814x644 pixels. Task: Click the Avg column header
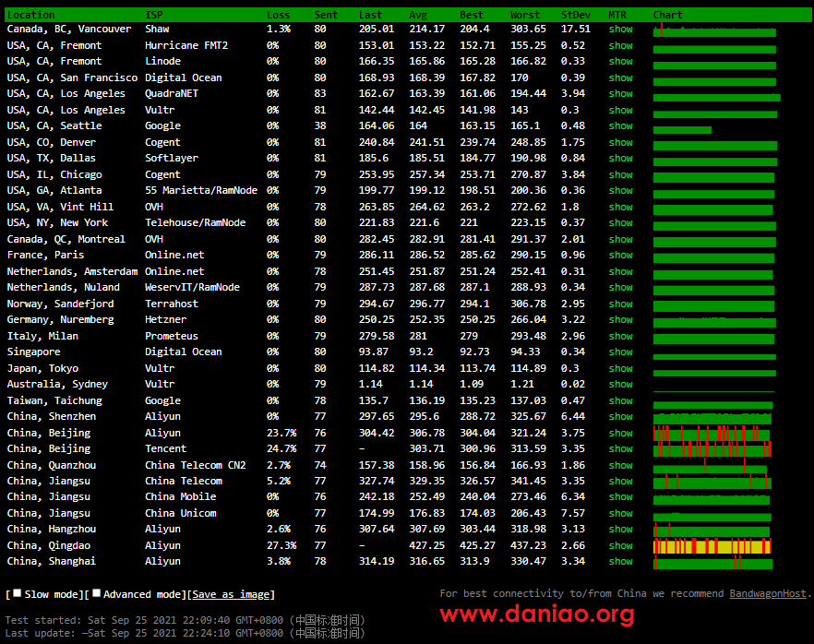[418, 15]
